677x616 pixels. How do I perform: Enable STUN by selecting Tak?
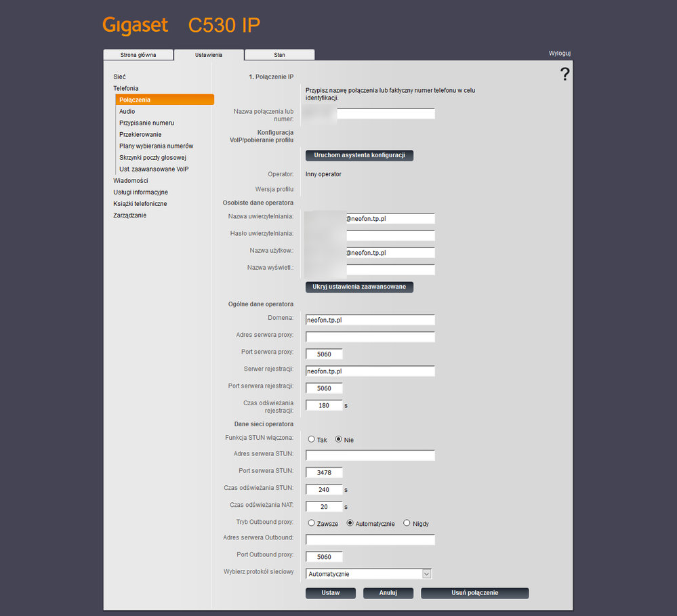click(x=310, y=438)
